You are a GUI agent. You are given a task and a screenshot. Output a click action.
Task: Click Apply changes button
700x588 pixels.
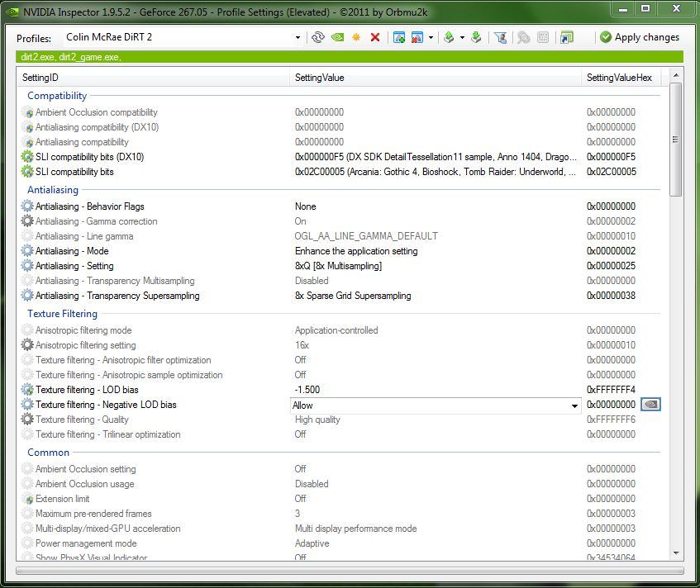click(640, 37)
